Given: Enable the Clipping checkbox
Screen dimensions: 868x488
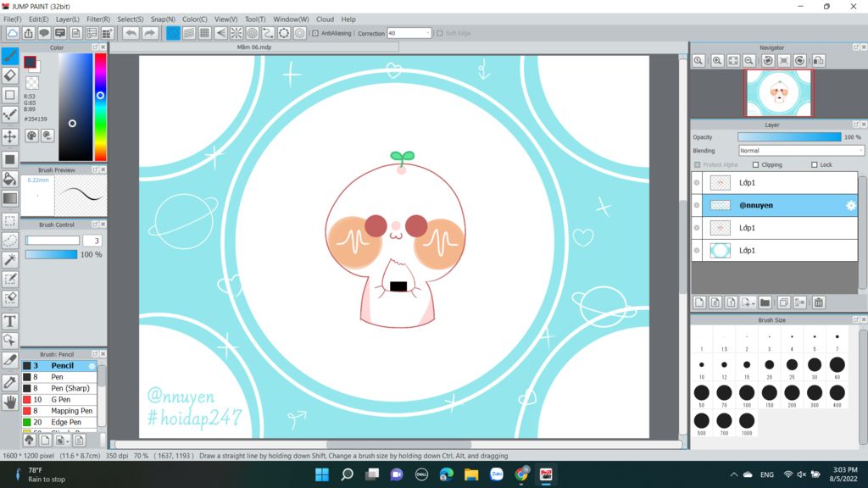Looking at the screenshot, I should 755,165.
